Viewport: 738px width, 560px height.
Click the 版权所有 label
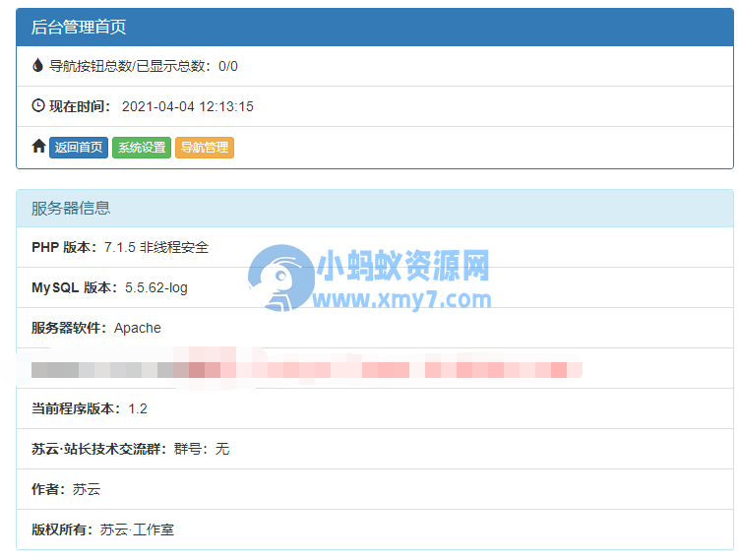62,529
